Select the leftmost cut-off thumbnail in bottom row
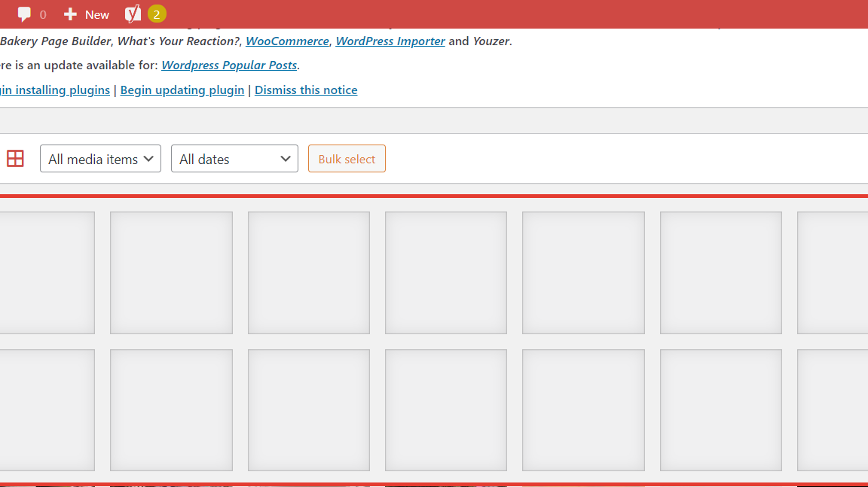 pos(47,410)
